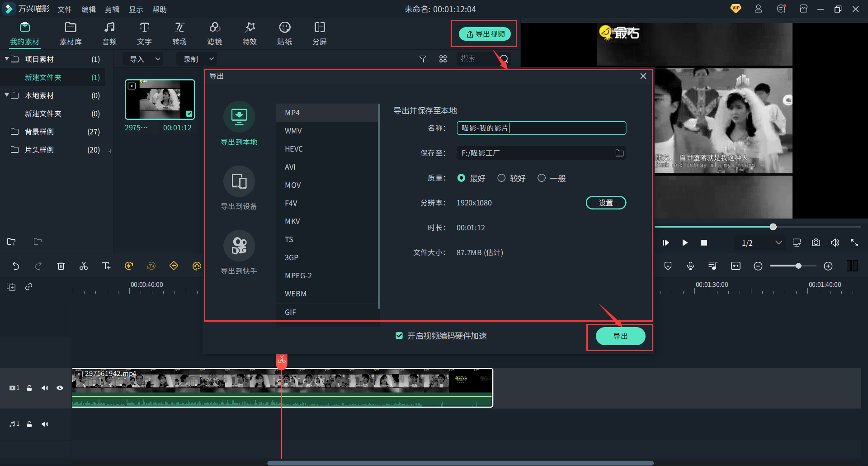Switch to the 音频 tab
This screenshot has height=466, width=868.
click(x=109, y=33)
